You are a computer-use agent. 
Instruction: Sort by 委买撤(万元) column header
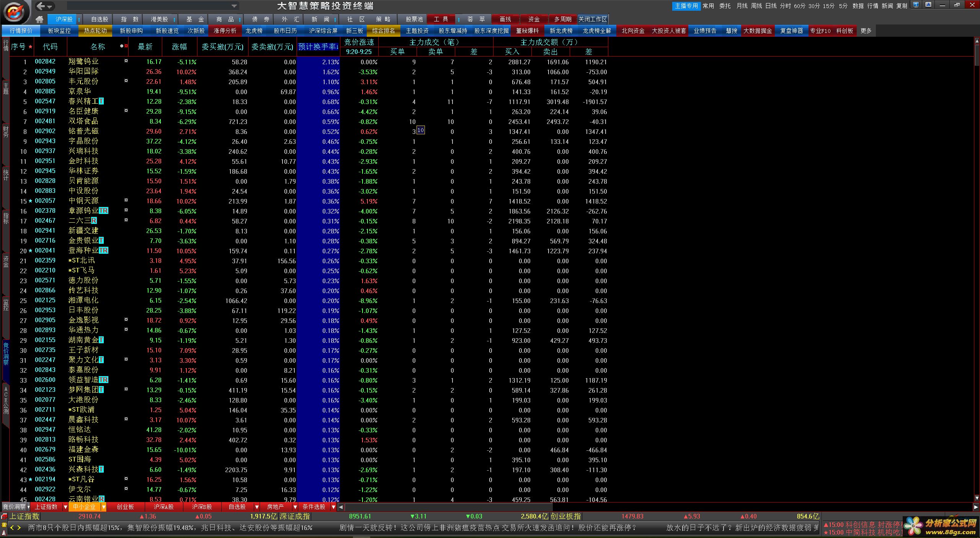(222, 47)
